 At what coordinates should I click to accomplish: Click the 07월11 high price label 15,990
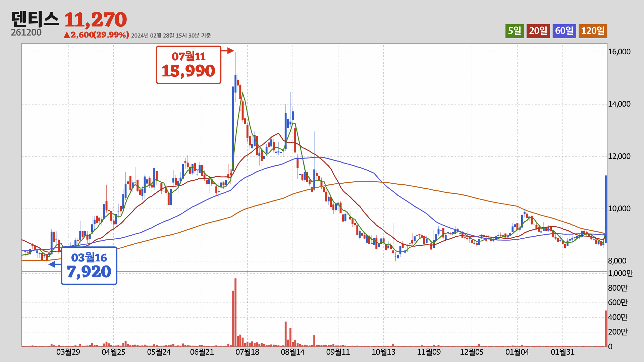(189, 65)
